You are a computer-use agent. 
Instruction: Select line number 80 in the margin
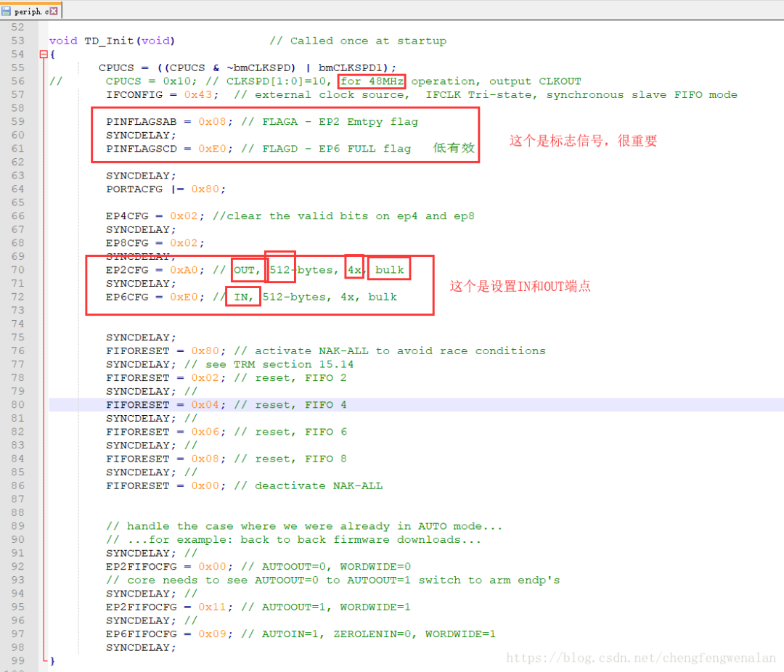18,404
